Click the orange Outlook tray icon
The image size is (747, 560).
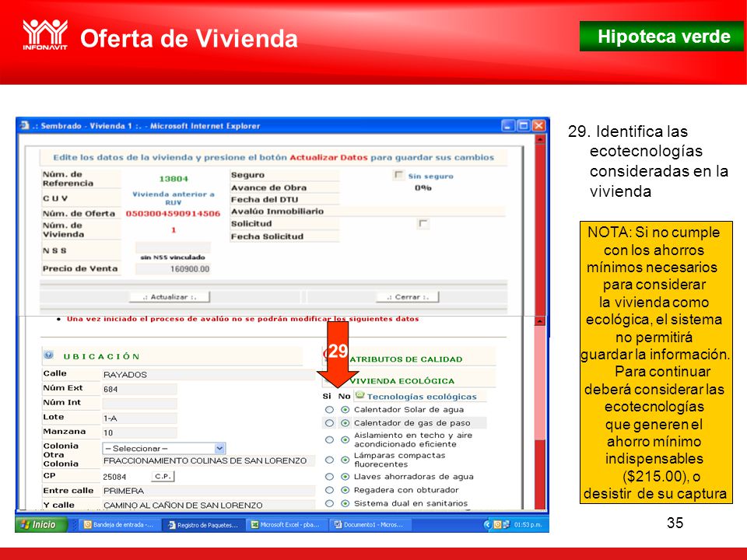click(x=497, y=525)
